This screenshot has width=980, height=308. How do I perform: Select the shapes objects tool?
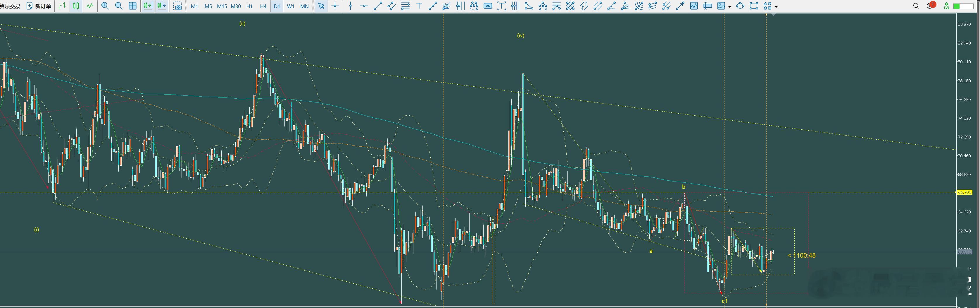coord(767,6)
